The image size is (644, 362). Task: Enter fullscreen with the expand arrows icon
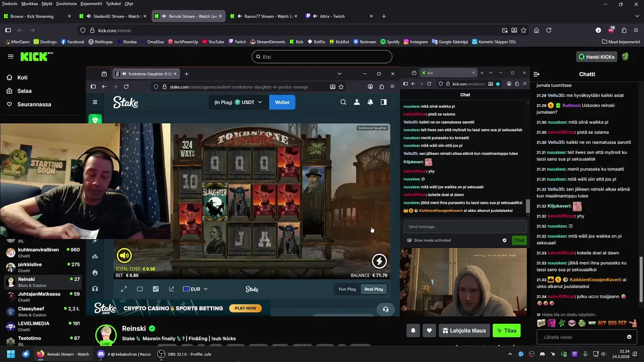124,289
